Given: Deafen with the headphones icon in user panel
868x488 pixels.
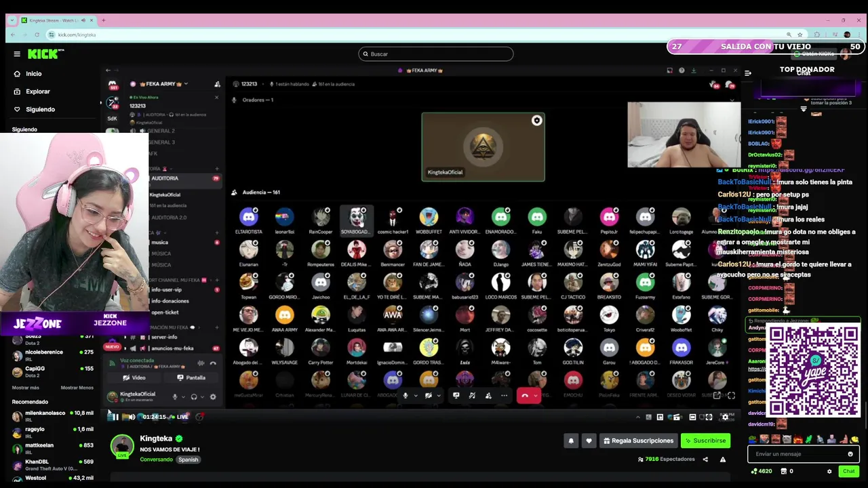Looking at the screenshot, I should [x=194, y=396].
